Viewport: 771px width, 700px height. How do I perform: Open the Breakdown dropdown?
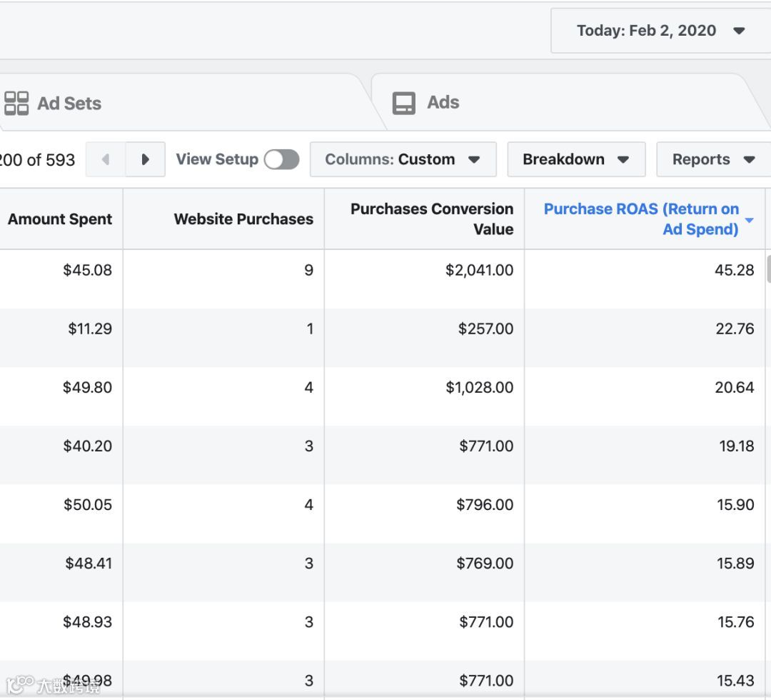pos(575,159)
